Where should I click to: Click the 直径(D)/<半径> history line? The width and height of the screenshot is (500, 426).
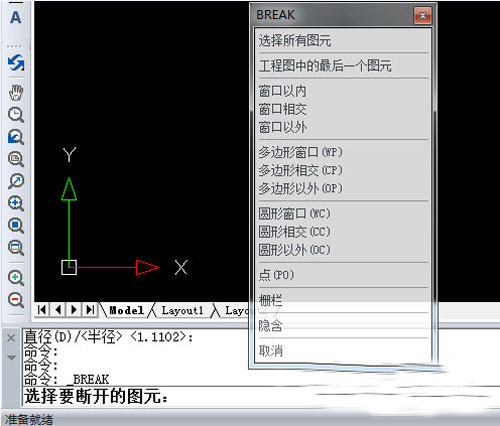point(108,337)
